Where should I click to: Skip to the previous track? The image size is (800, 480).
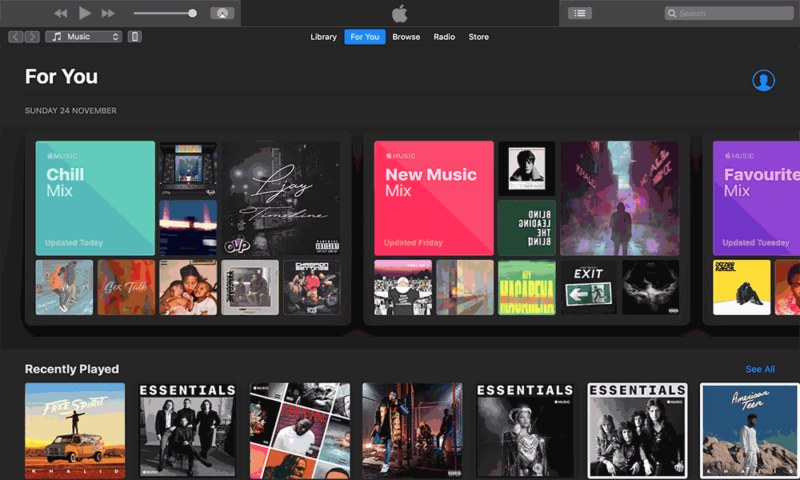click(x=61, y=13)
